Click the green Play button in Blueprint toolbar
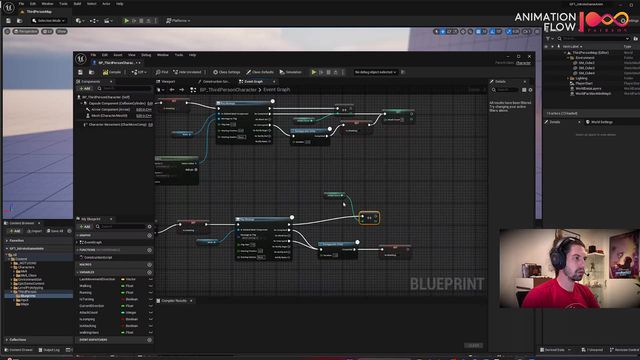The image size is (640, 360). tap(313, 72)
